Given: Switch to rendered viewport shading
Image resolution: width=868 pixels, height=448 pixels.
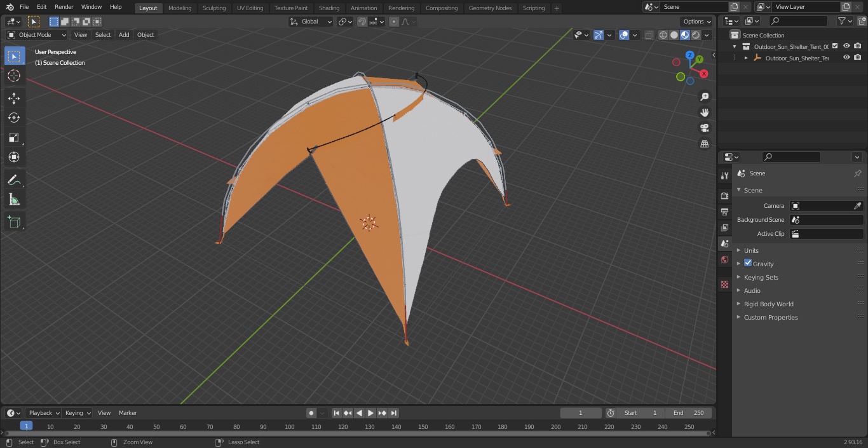Looking at the screenshot, I should point(696,35).
